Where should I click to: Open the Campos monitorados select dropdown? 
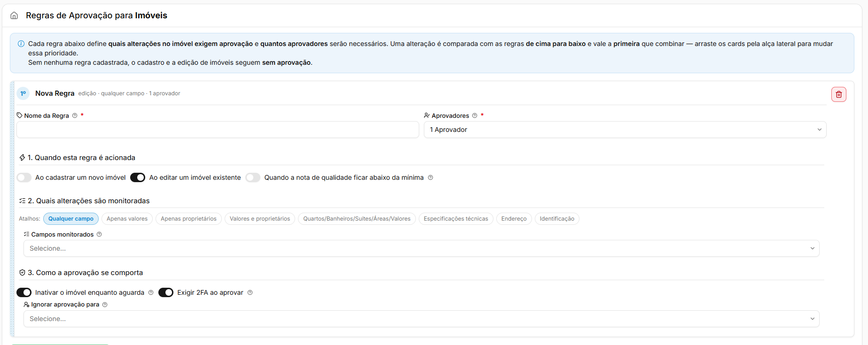pyautogui.click(x=421, y=248)
